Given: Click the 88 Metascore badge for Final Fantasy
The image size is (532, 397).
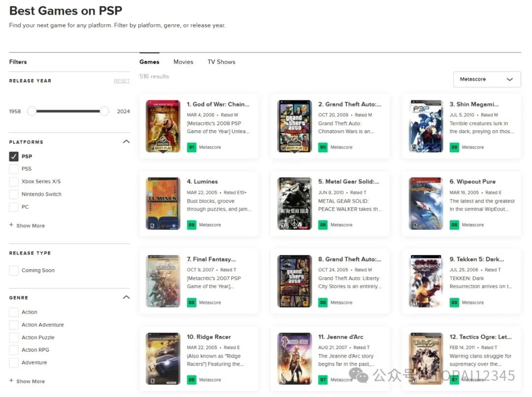Looking at the screenshot, I should 192,302.
